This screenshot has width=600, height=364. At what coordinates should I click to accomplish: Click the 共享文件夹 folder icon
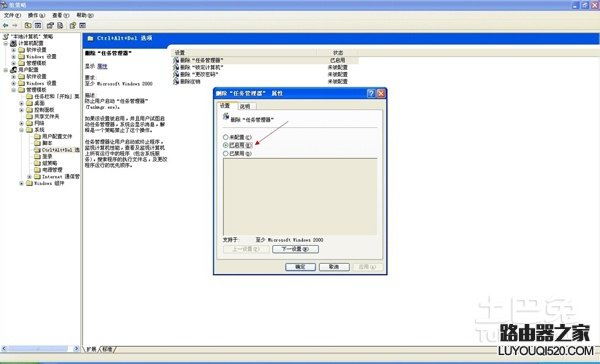coord(29,116)
